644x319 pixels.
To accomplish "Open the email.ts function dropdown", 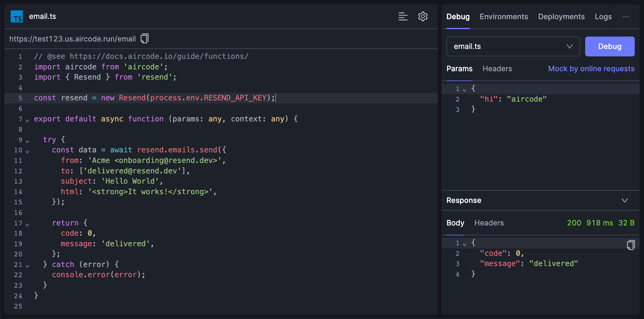I will pyautogui.click(x=513, y=46).
